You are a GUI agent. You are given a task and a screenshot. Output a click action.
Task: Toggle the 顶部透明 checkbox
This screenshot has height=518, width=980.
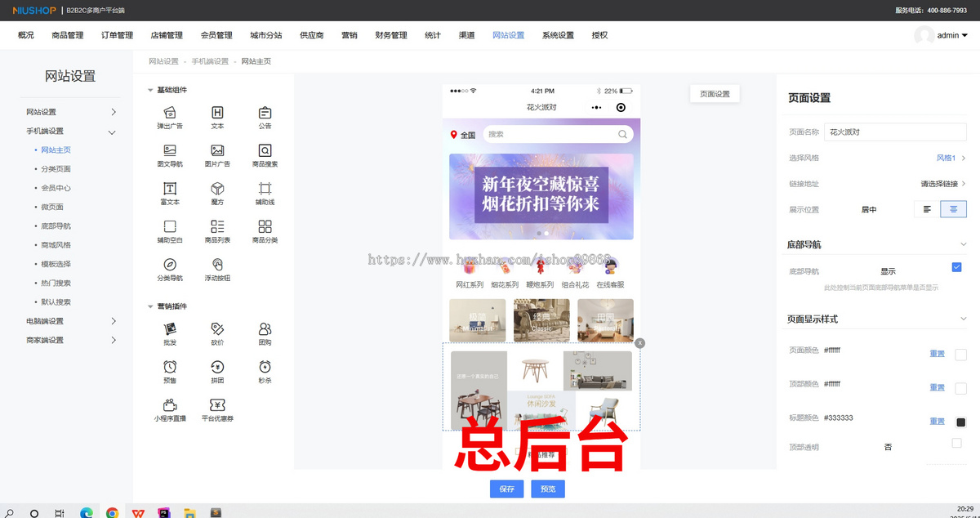(x=957, y=443)
